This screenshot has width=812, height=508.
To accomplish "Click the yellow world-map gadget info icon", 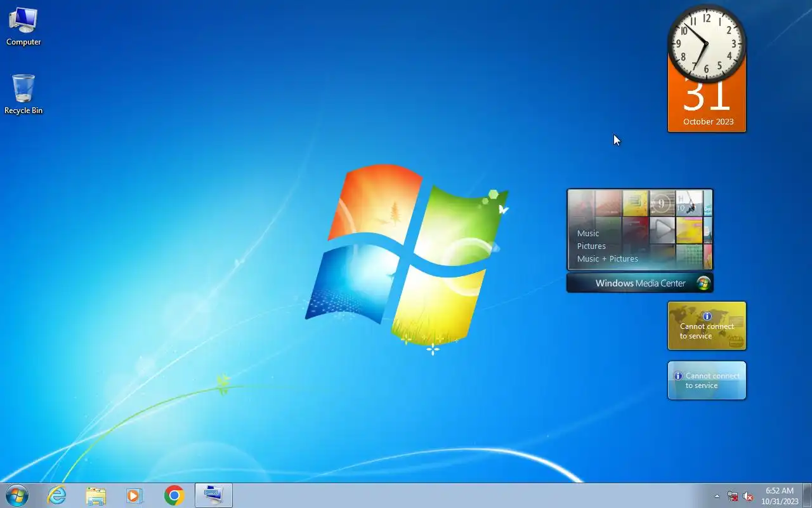I will click(707, 316).
